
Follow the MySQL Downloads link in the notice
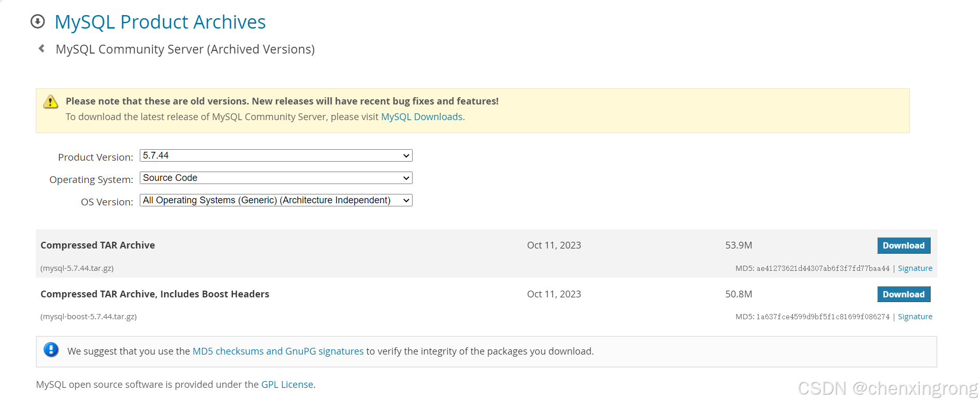pyautogui.click(x=422, y=117)
